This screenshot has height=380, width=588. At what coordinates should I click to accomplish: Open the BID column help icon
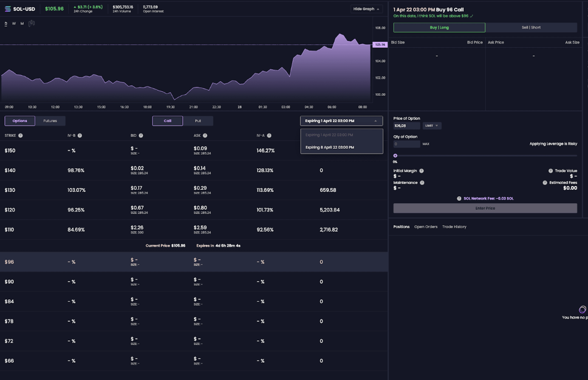[141, 135]
